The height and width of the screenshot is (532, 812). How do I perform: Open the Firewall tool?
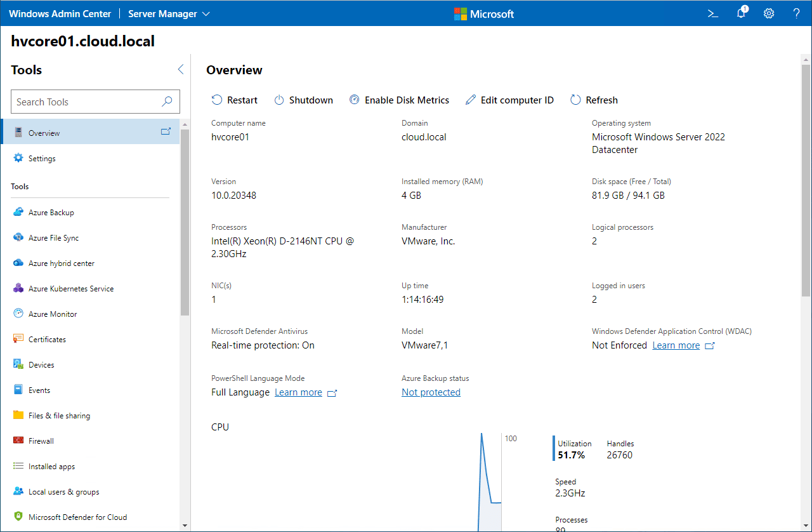point(41,441)
